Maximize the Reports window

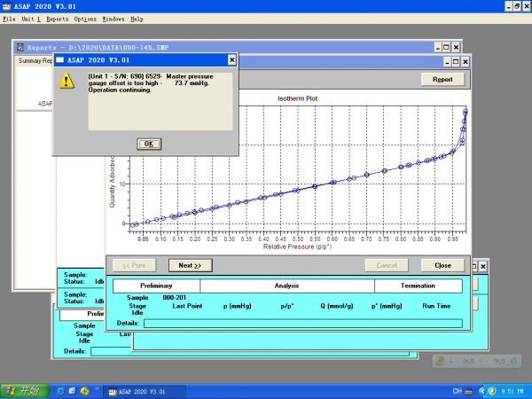[447, 47]
